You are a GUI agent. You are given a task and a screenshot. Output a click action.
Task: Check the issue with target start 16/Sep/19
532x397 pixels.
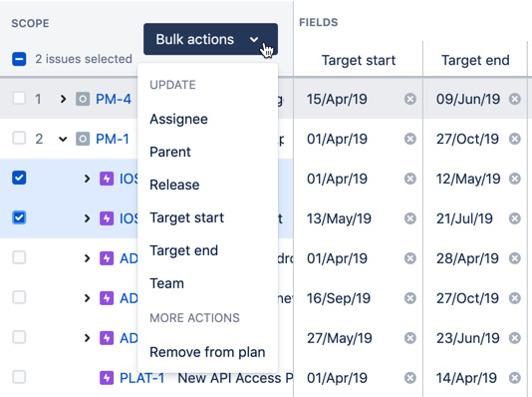point(19,297)
